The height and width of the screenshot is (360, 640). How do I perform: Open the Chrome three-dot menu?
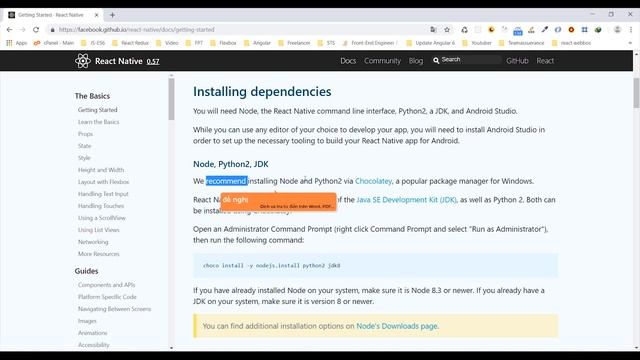point(631,30)
